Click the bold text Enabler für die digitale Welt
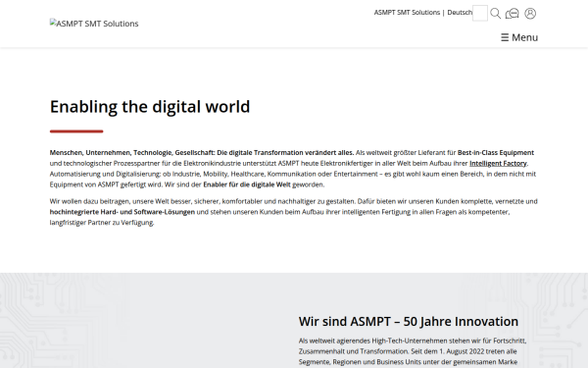This screenshot has height=368, width=588. [x=247, y=184]
